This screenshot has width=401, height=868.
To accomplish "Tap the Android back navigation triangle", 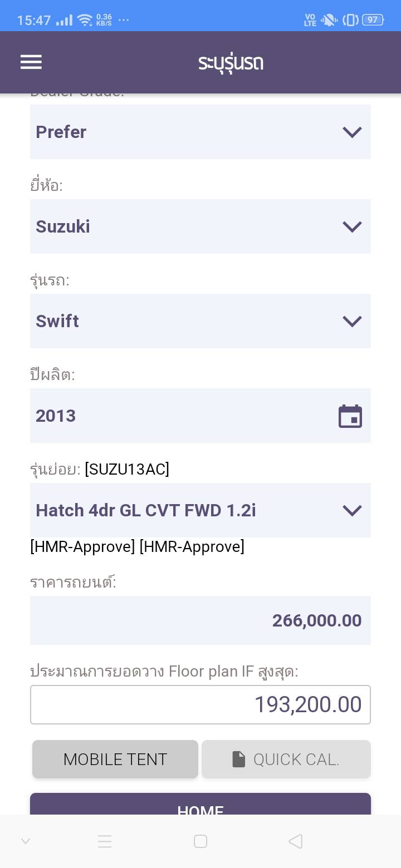I will (x=296, y=841).
